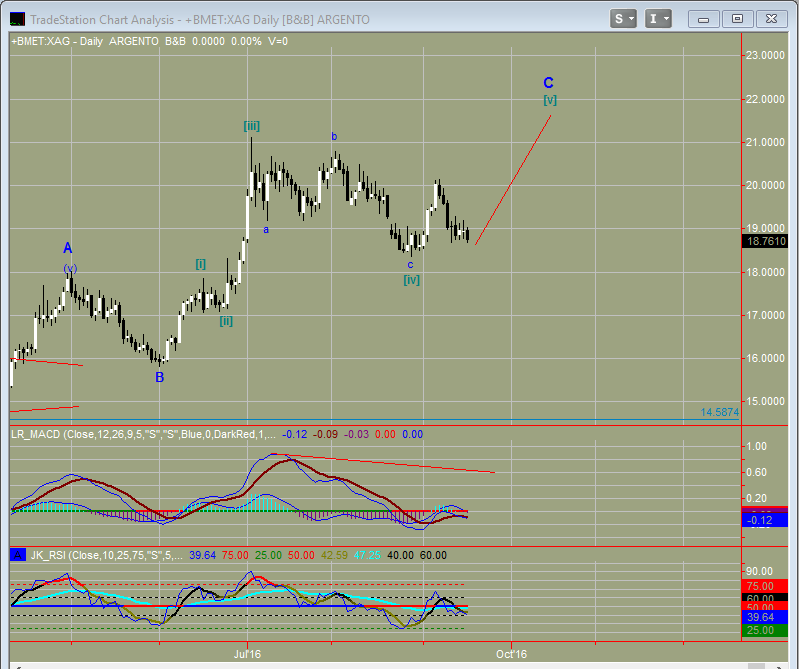Open the S symbol-link dropdown
Image resolution: width=799 pixels, height=669 pixels.
point(623,19)
